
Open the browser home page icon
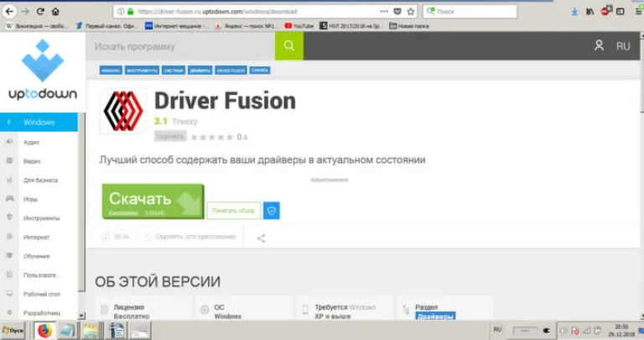tap(55, 12)
